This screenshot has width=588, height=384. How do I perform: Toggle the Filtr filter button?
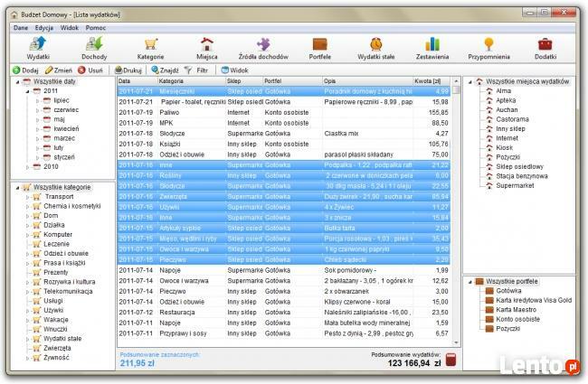pyautogui.click(x=196, y=69)
